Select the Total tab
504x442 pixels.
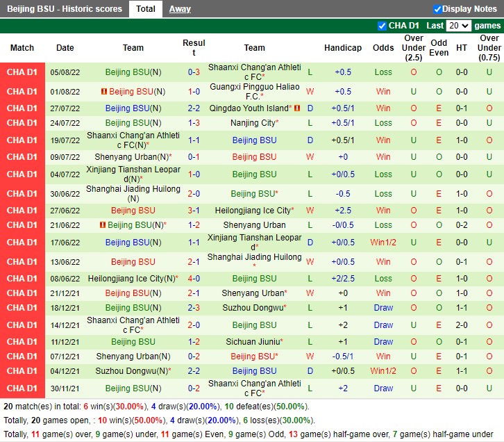pyautogui.click(x=146, y=9)
